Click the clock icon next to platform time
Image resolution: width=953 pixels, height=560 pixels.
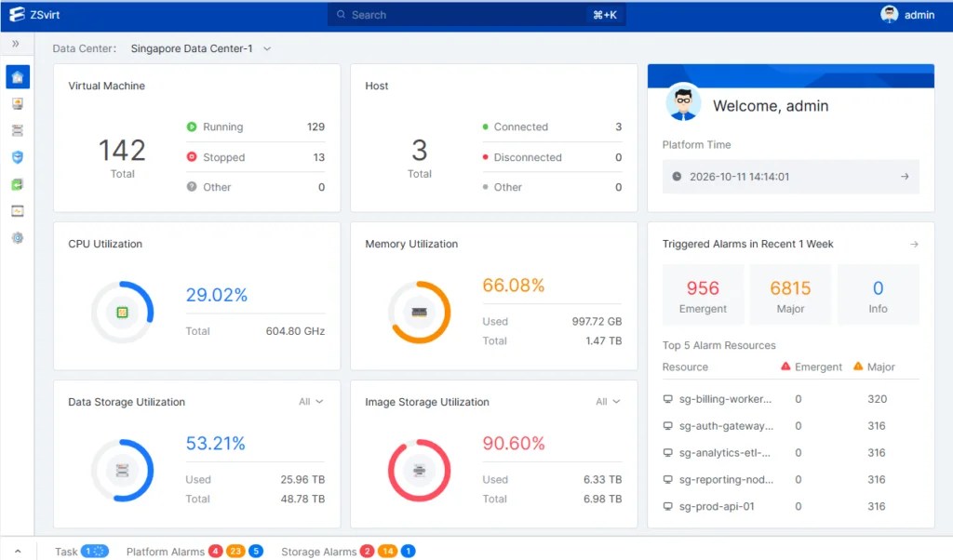coord(677,177)
